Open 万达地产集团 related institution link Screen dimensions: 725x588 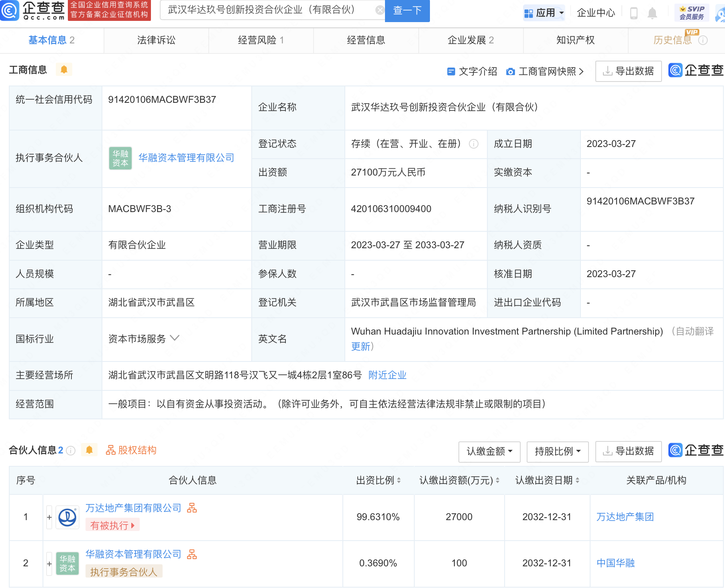pyautogui.click(x=625, y=517)
